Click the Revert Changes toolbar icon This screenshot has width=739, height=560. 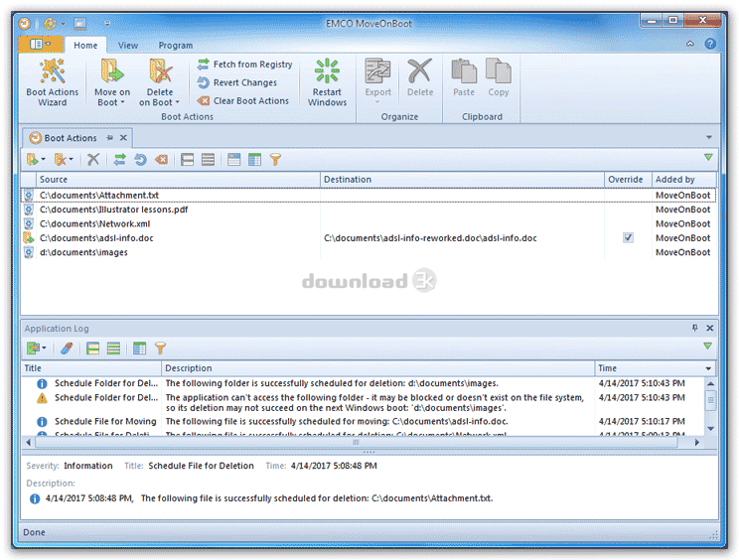(x=140, y=160)
